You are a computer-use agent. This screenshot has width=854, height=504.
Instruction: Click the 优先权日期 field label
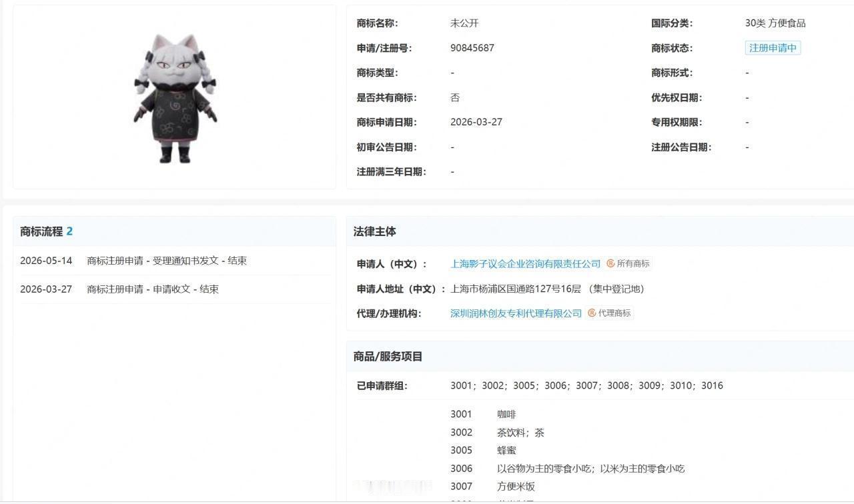(677, 97)
